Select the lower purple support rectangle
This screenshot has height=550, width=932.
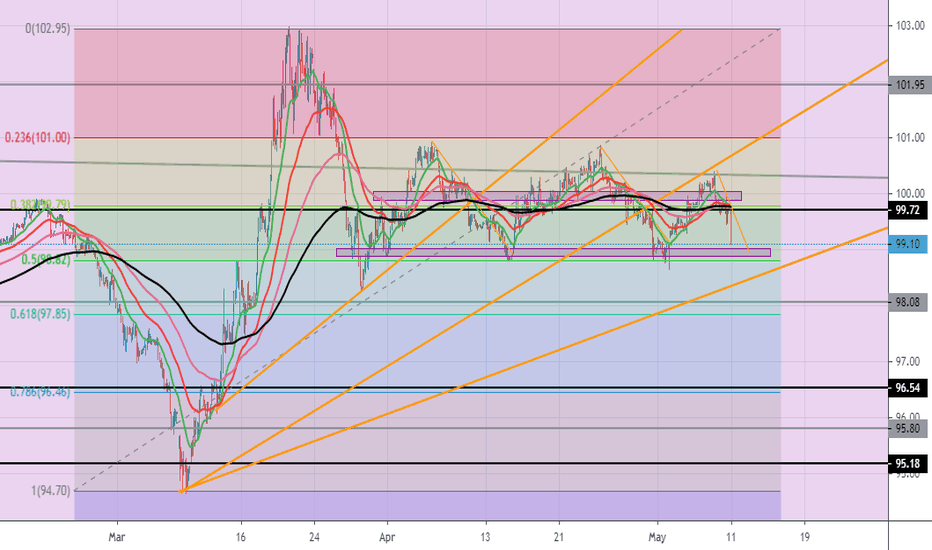pyautogui.click(x=553, y=253)
